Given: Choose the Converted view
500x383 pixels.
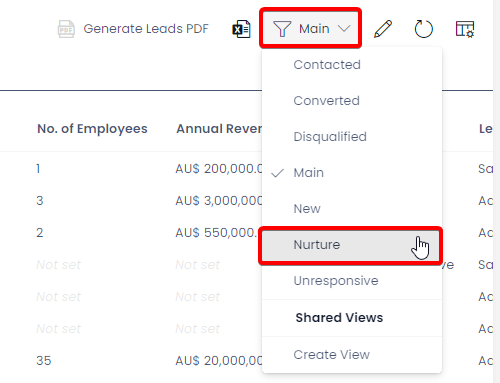Looking at the screenshot, I should coord(352,101).
